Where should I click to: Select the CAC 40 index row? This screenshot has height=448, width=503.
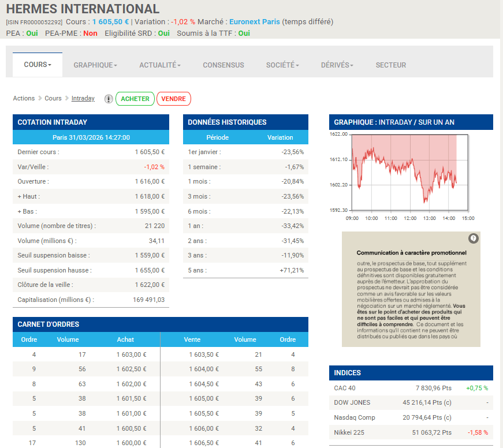411,388
